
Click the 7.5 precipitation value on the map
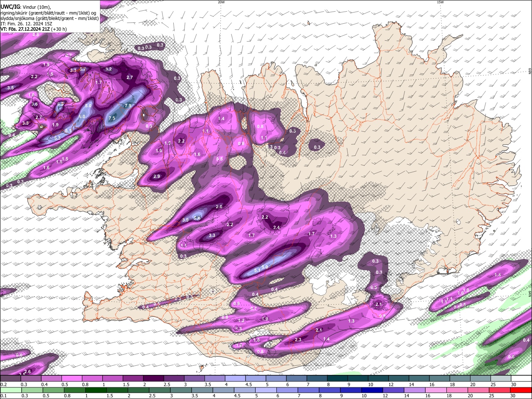pyautogui.click(x=112, y=118)
